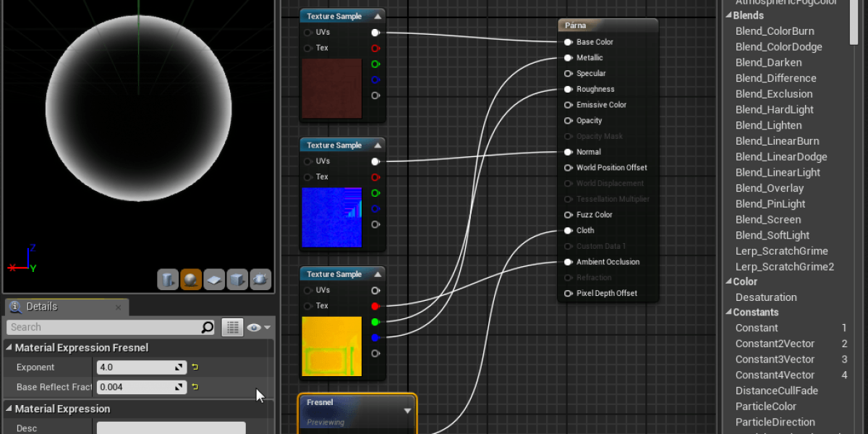Collapse the Constants category in palette
868x434 pixels.
[x=728, y=312]
